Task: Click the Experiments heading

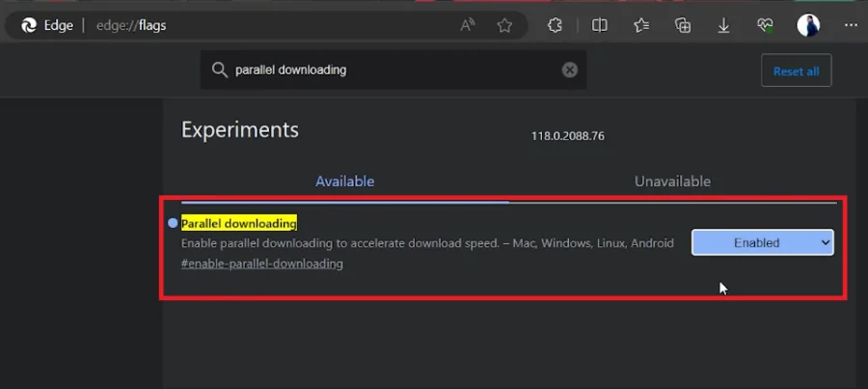Action: click(240, 130)
